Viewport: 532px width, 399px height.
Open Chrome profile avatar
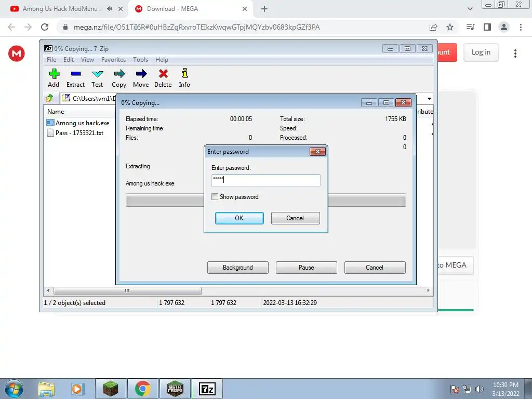point(504,27)
